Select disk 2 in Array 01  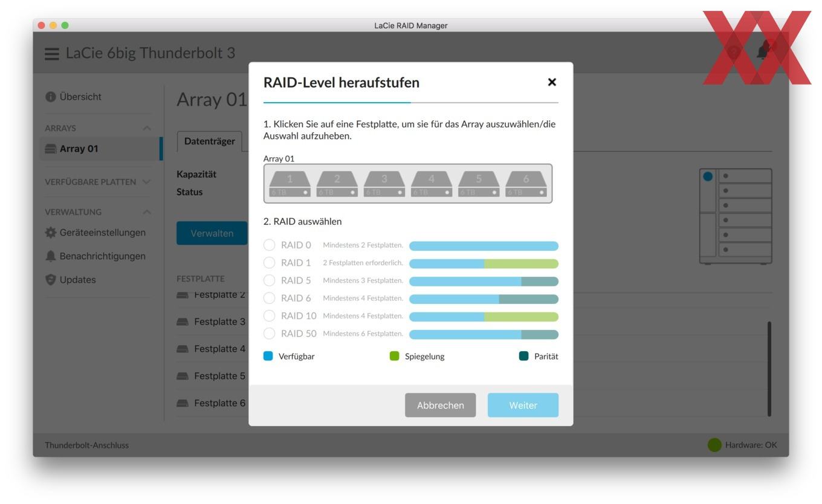point(337,183)
